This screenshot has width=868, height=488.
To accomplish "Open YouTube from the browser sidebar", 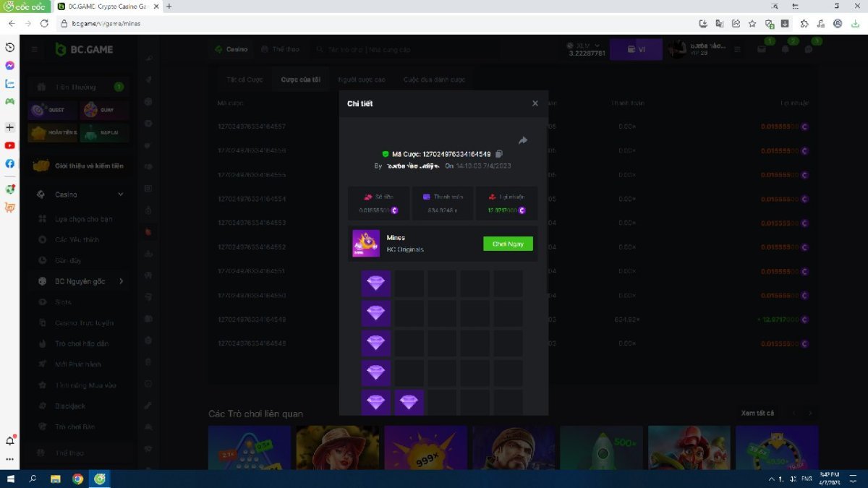I will pos(10,145).
